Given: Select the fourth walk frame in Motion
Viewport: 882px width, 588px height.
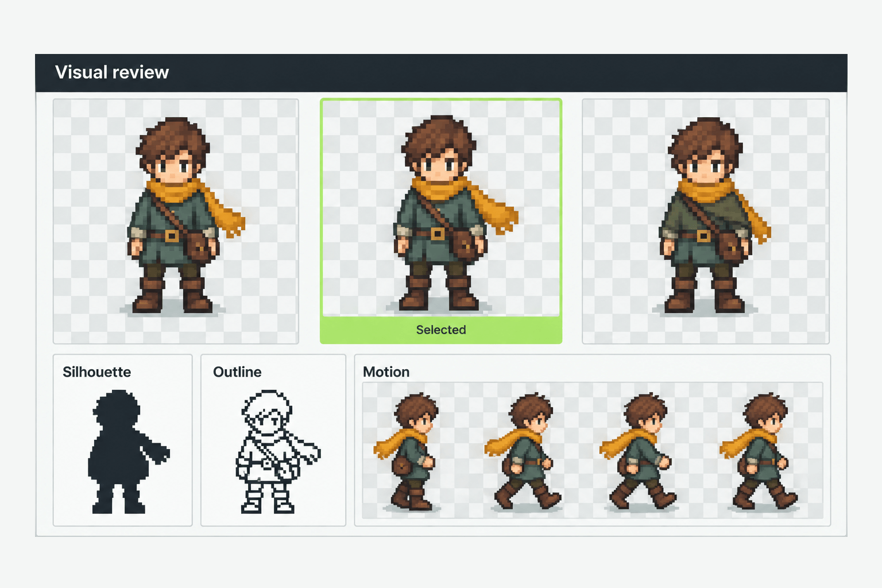Looking at the screenshot, I should tap(759, 452).
